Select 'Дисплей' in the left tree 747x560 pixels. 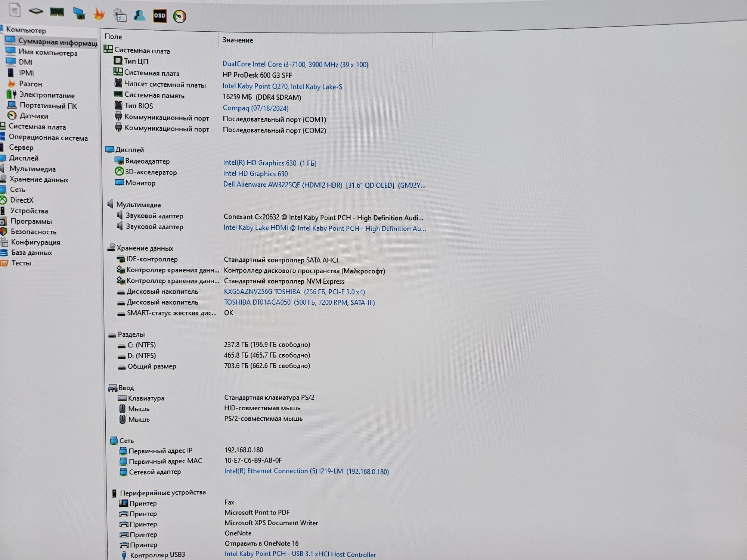click(24, 158)
